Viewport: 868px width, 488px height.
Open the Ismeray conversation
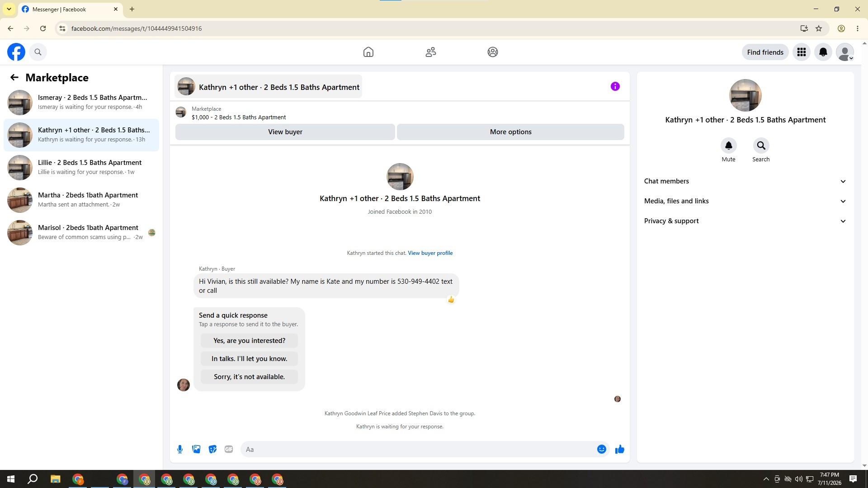(81, 102)
